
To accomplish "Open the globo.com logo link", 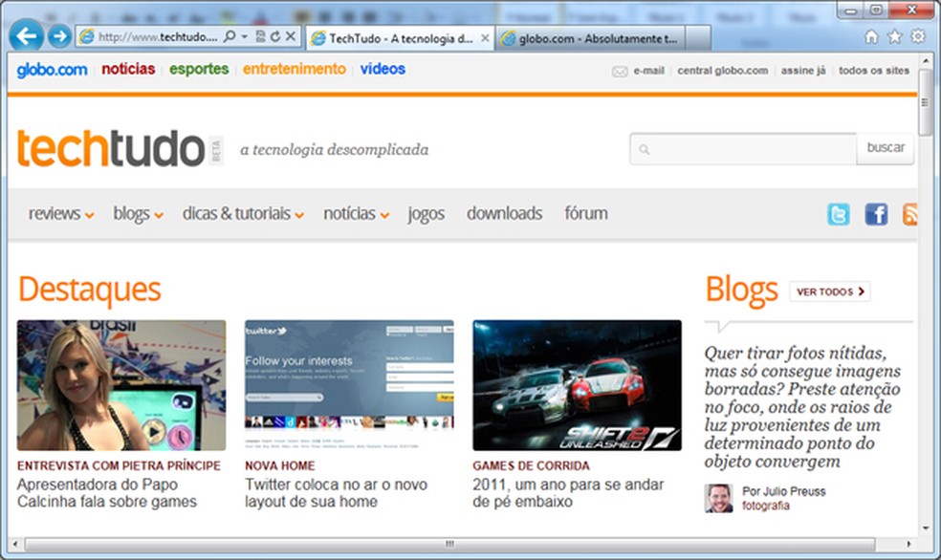I will 53,70.
